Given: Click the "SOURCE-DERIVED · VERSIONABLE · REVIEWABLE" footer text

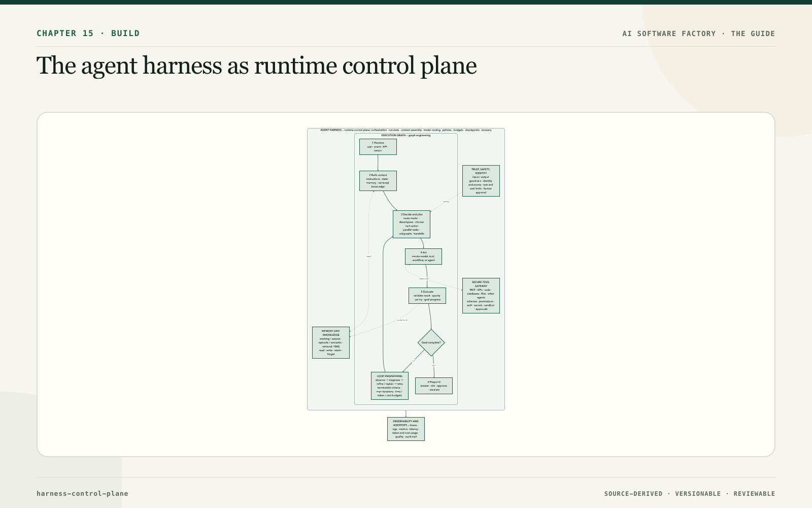Looking at the screenshot, I should 690,494.
